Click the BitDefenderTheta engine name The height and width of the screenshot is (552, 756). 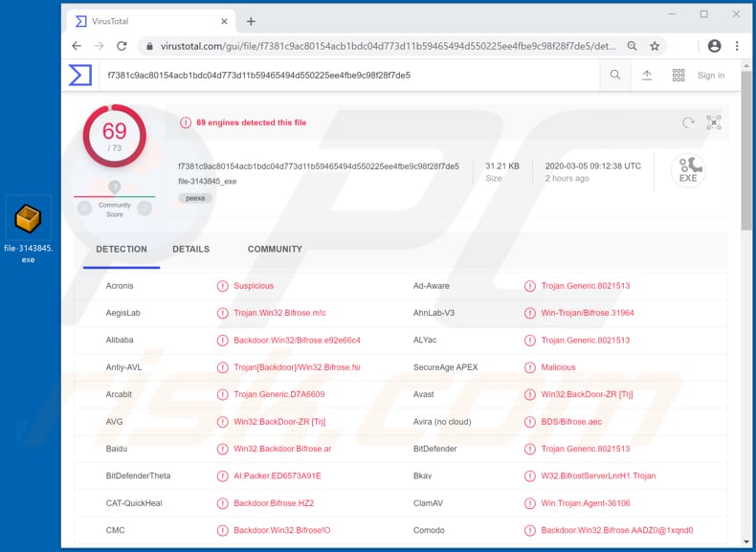(x=139, y=475)
